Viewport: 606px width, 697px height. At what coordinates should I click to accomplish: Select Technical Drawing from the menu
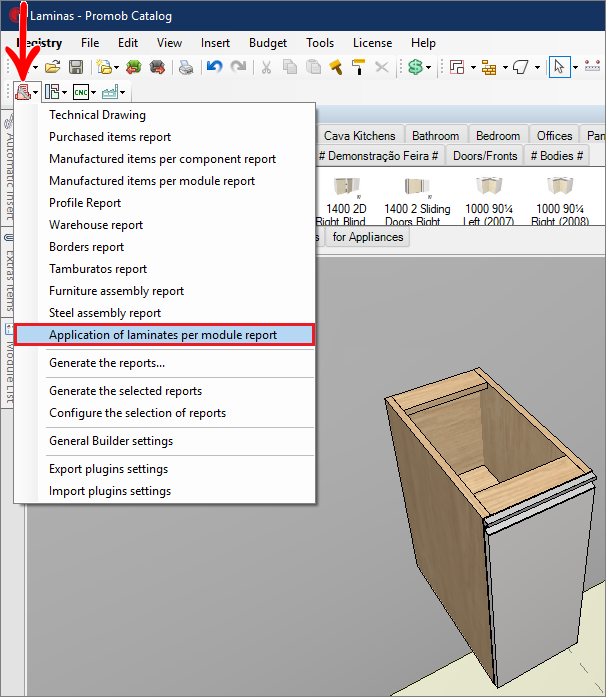97,115
